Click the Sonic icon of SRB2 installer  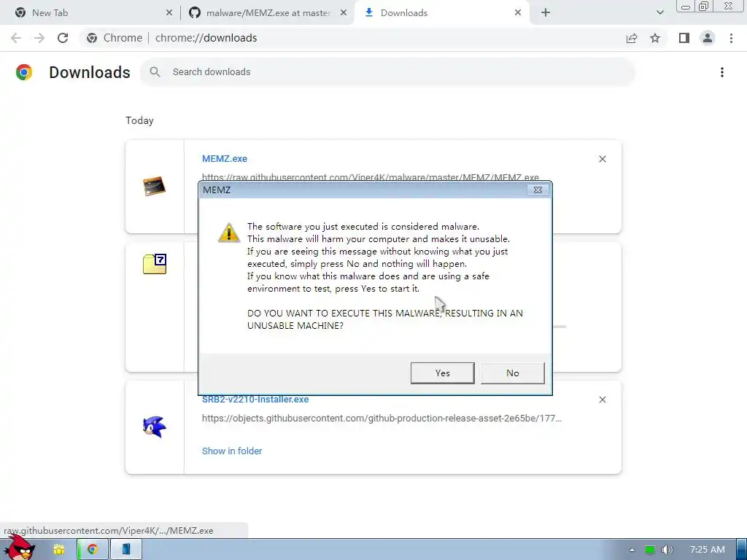(155, 426)
